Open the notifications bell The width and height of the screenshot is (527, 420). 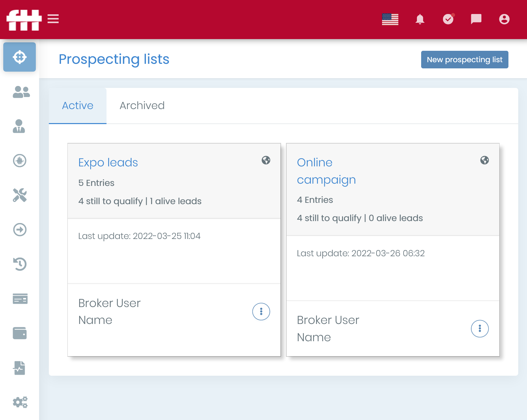click(x=420, y=19)
